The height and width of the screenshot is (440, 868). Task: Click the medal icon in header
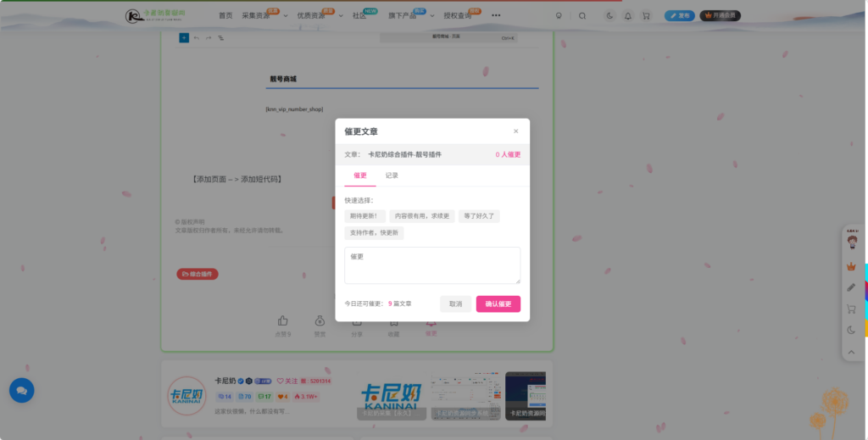[x=559, y=16]
